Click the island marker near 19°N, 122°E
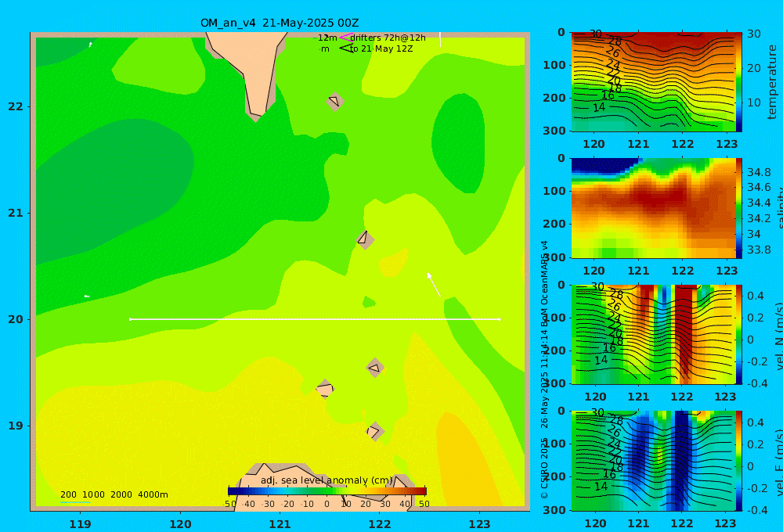This screenshot has width=783, height=532. tap(375, 431)
